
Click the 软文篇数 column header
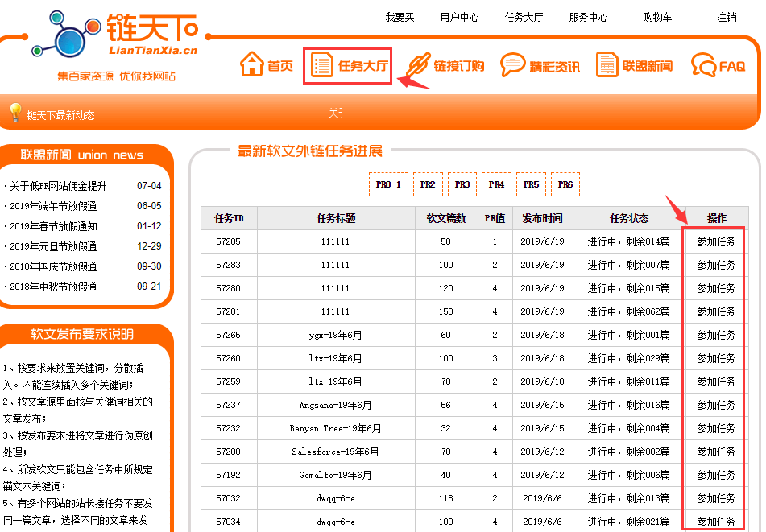[446, 218]
